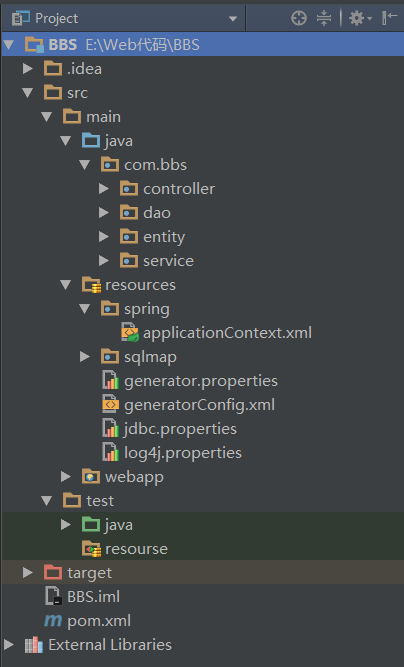The width and height of the screenshot is (404, 667).
Task: Click the collapse all icon in toolbar
Action: click(324, 18)
